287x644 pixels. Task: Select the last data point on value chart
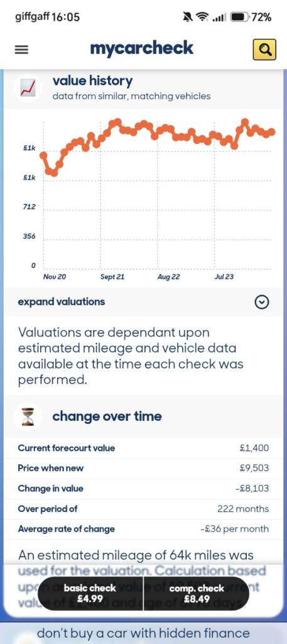271,132
